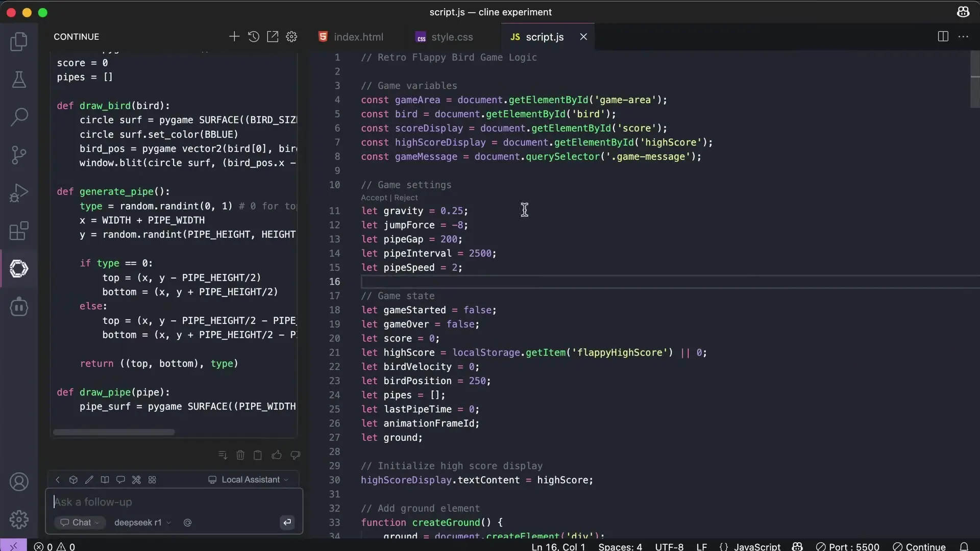Start a new Continue session with plus icon
Image resolution: width=980 pixels, height=551 pixels.
(234, 36)
